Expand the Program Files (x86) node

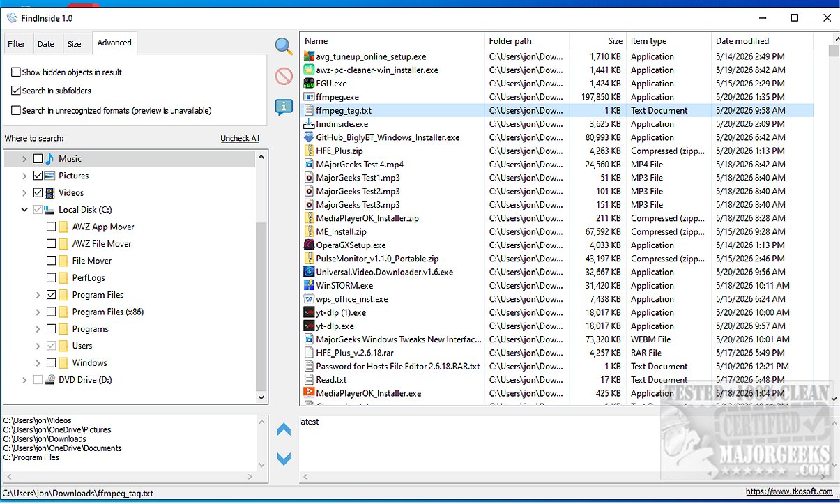(x=38, y=312)
